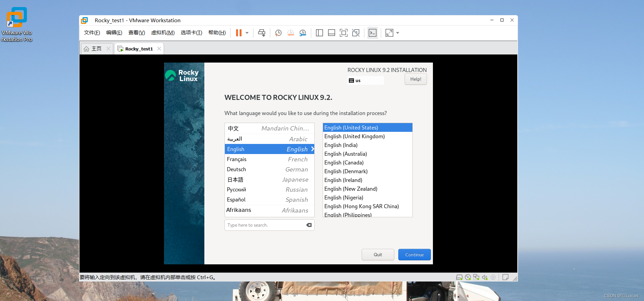Enter full screen mode
Image resolution: width=644 pixels, height=301 pixels.
pos(344,33)
